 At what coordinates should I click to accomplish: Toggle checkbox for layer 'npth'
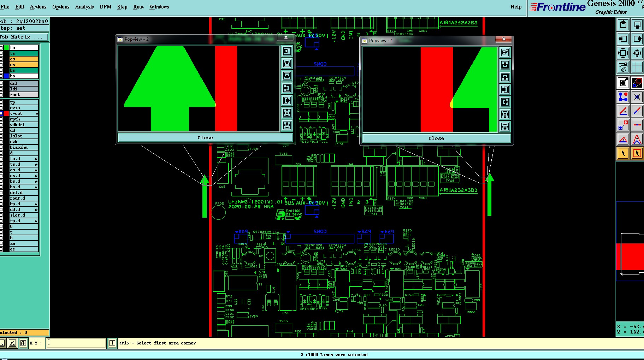(1, 119)
